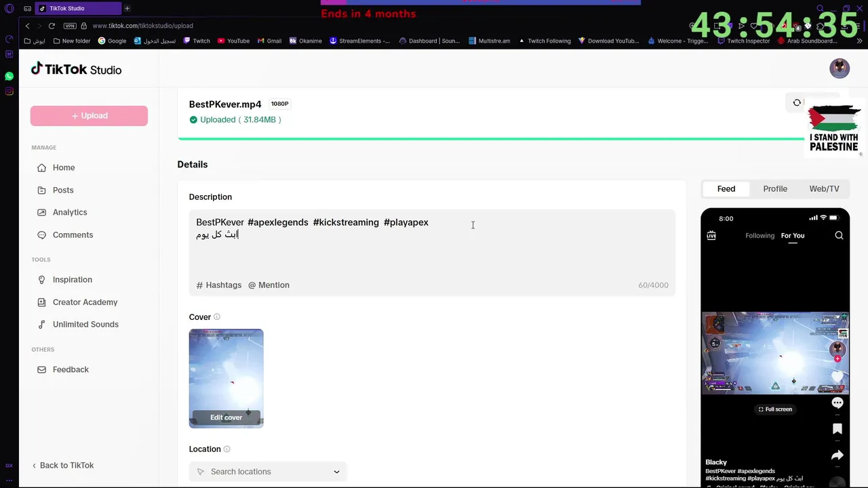Screen dimensions: 868x488
Task: Click the search icon in phone preview
Action: click(839, 235)
